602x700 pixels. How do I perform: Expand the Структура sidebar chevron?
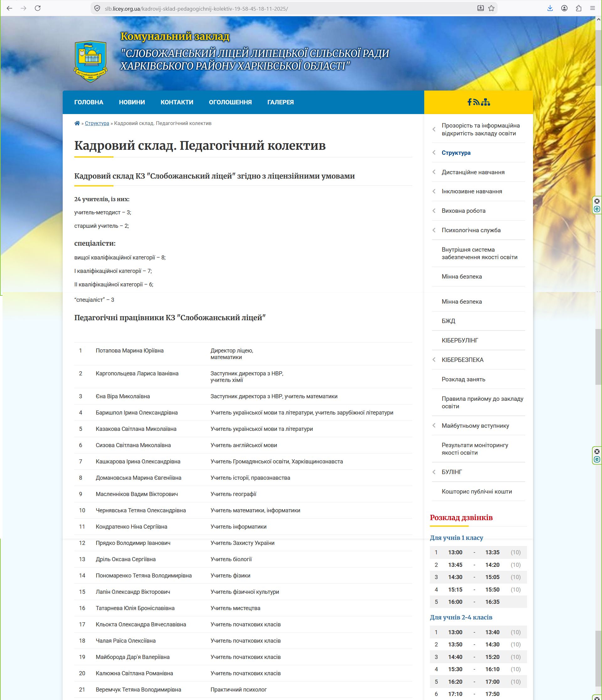coord(434,153)
